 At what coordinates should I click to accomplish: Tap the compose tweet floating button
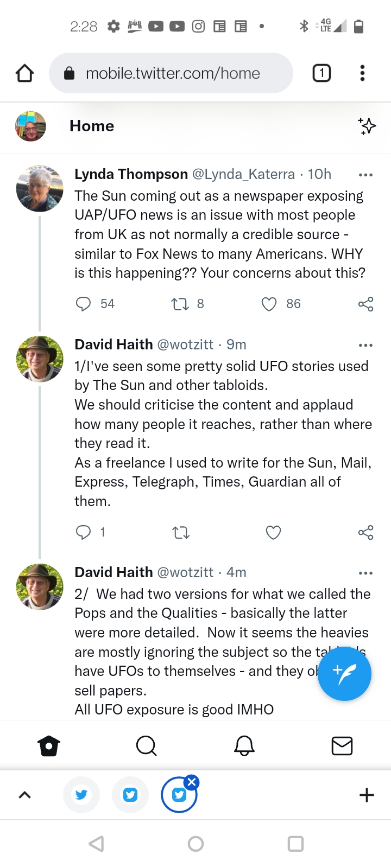coord(344,674)
